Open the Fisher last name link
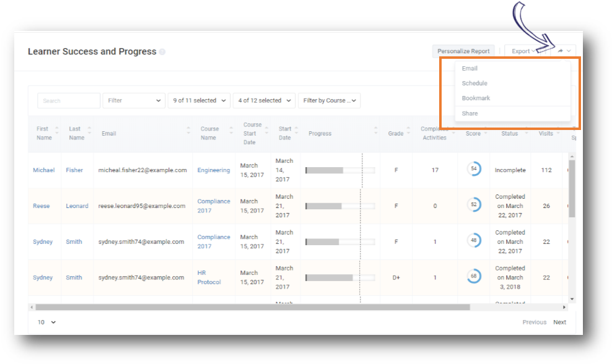This screenshot has width=612, height=364. tap(74, 170)
